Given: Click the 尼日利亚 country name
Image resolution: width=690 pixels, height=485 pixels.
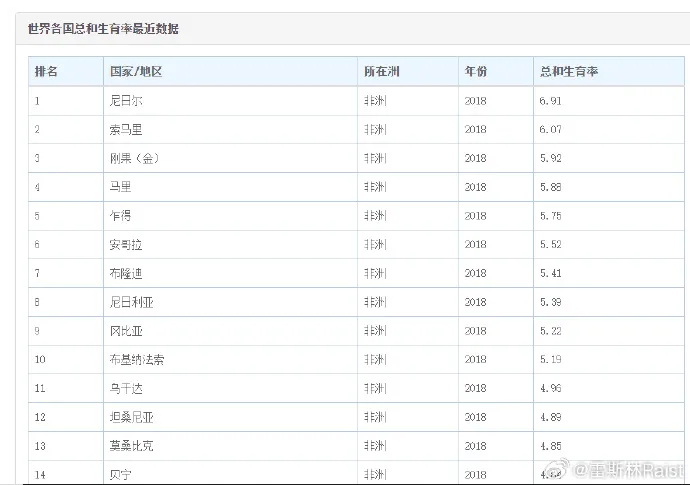Looking at the screenshot, I should [x=132, y=301].
